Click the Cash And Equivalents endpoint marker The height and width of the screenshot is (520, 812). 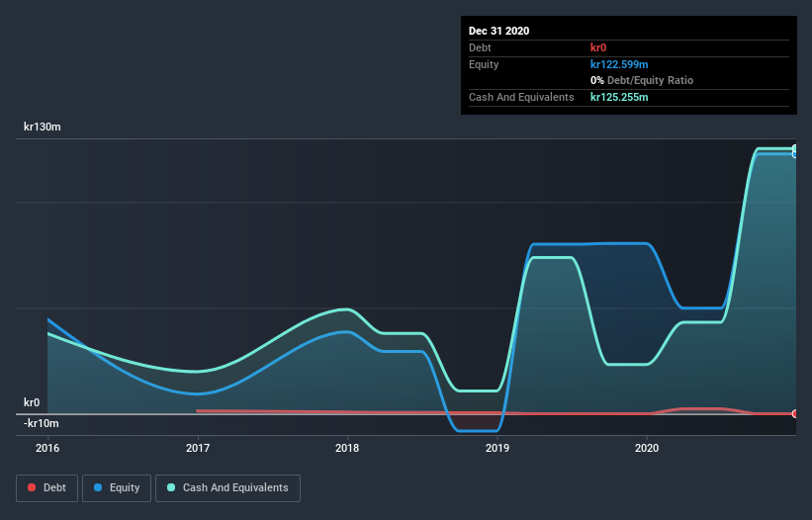(x=795, y=149)
